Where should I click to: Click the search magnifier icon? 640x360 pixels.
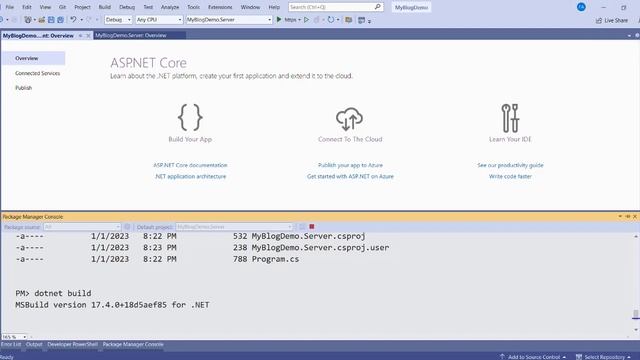(378, 7)
